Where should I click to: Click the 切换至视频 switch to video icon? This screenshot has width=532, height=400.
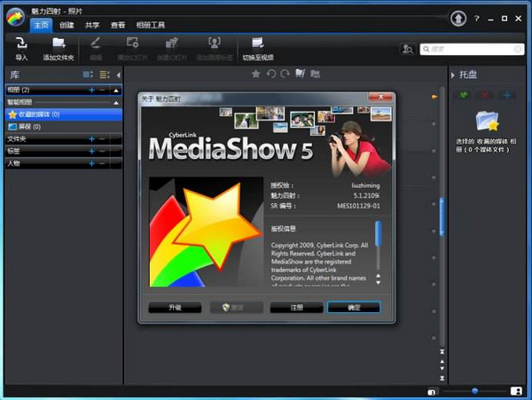tap(258, 43)
